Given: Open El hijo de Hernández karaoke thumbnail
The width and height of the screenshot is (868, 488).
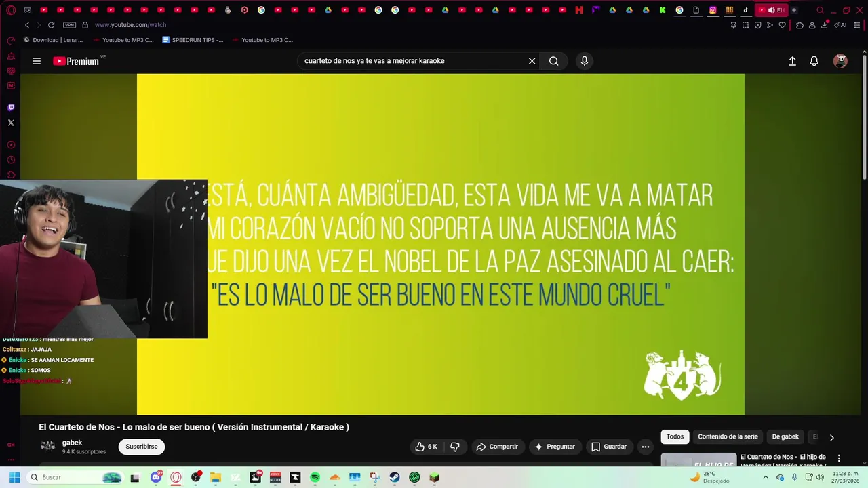Looking at the screenshot, I should (698, 460).
